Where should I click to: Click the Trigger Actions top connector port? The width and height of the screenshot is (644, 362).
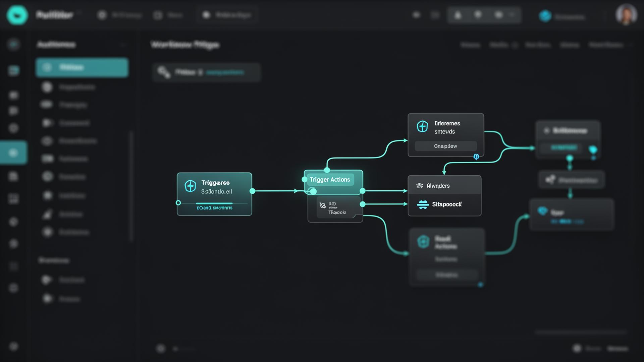coord(327,170)
